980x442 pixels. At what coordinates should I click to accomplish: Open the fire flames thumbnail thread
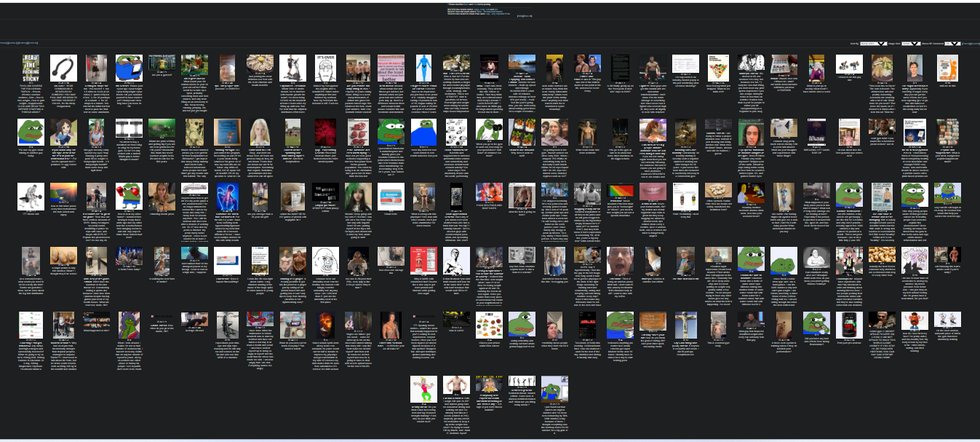point(324,325)
